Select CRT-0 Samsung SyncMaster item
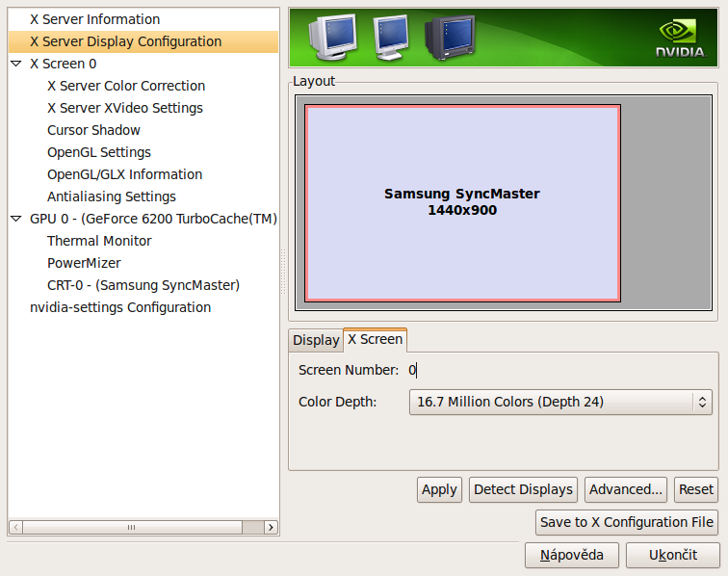This screenshot has height=576, width=728. (143, 285)
